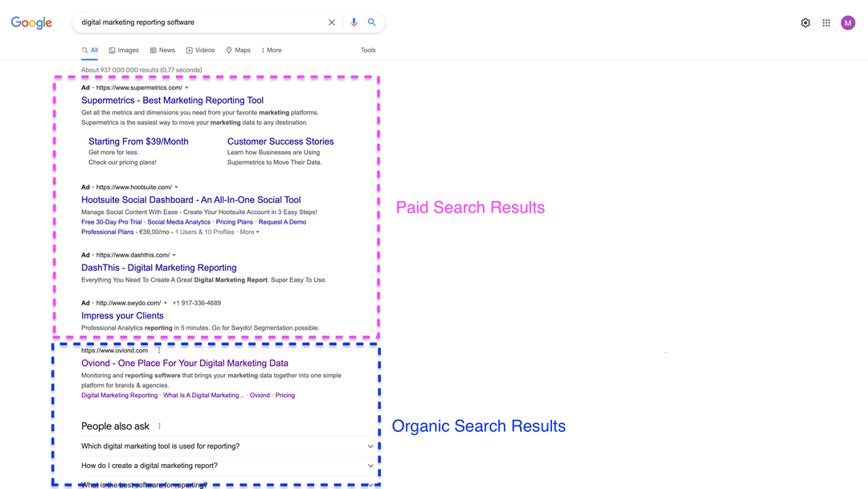The height and width of the screenshot is (489, 868).
Task: Submit search with magnifier icon
Action: point(371,23)
